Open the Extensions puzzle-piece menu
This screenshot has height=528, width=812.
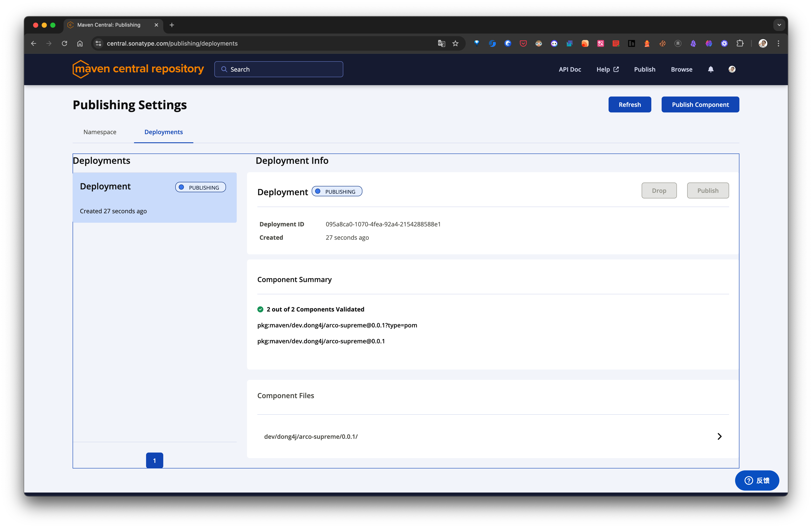[740, 43]
